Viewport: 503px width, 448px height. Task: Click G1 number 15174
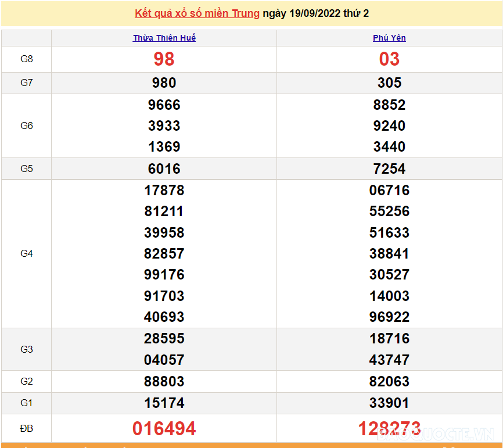[x=164, y=403]
